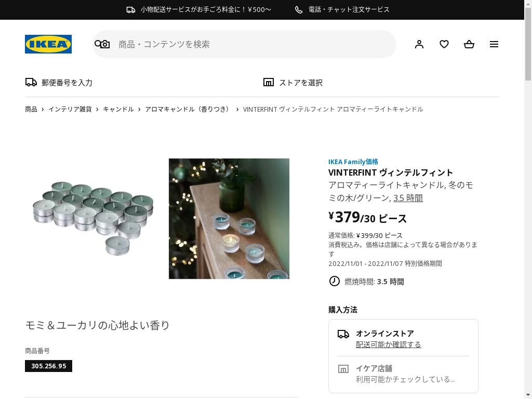
Task: Open the account profile icon
Action: (419, 44)
